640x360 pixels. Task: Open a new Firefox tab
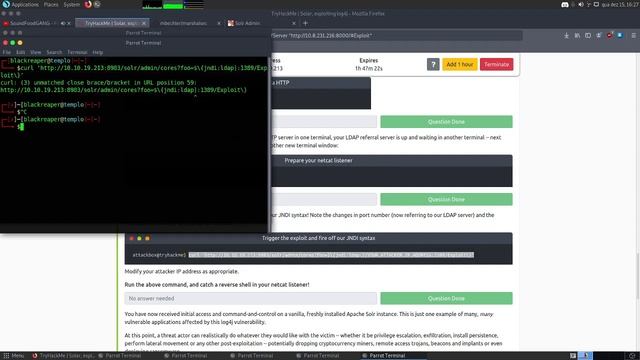click(x=305, y=23)
